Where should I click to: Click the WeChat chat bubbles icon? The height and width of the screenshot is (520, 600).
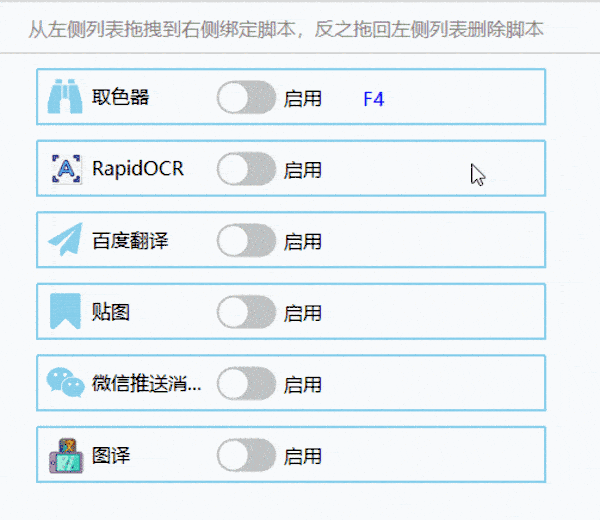tap(66, 384)
